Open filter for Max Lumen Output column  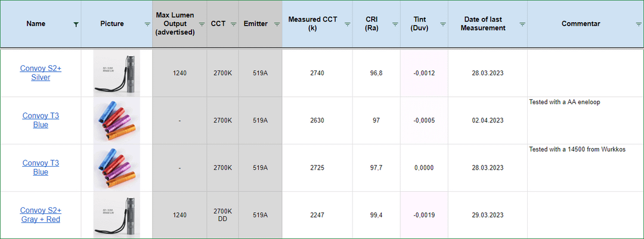point(202,24)
